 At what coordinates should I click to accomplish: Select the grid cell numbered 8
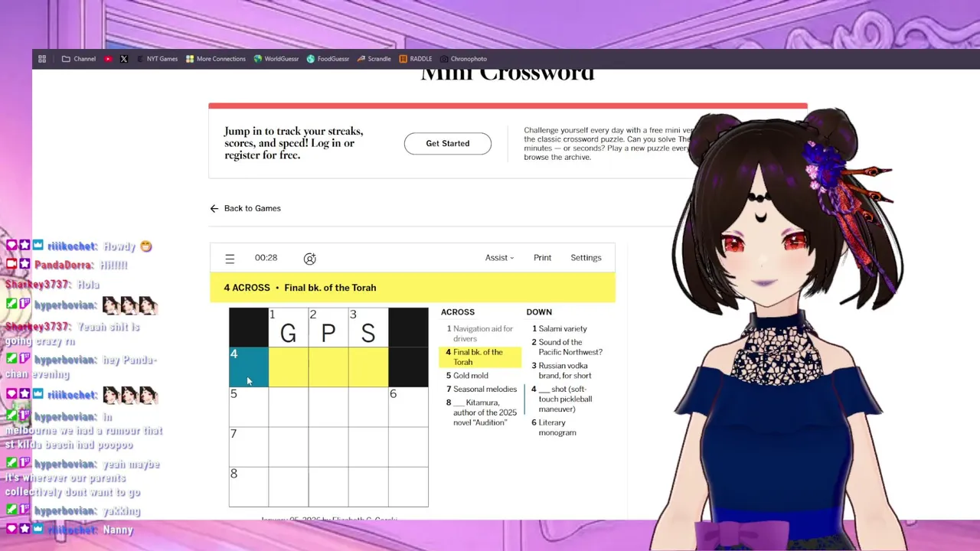[x=249, y=487]
